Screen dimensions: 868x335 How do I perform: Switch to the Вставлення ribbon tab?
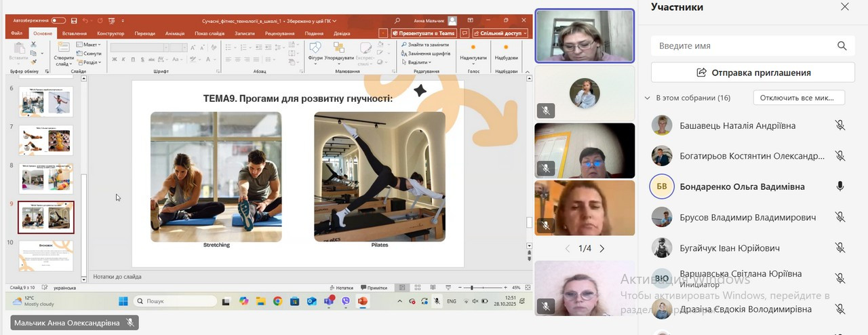click(74, 33)
